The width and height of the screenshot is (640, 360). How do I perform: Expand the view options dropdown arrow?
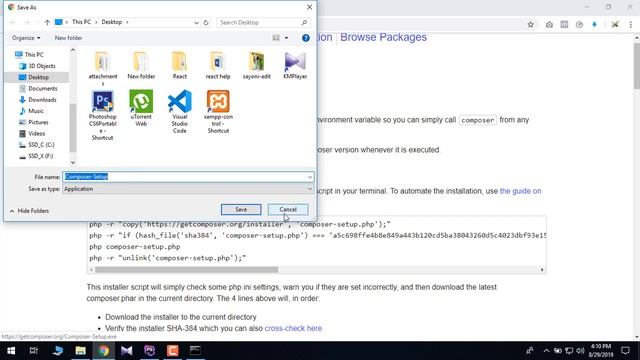(x=286, y=38)
